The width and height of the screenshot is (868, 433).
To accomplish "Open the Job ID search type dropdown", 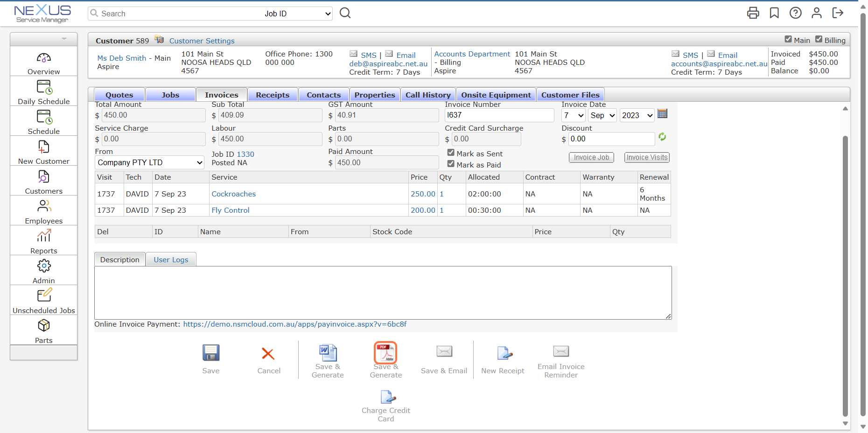I will pos(296,14).
